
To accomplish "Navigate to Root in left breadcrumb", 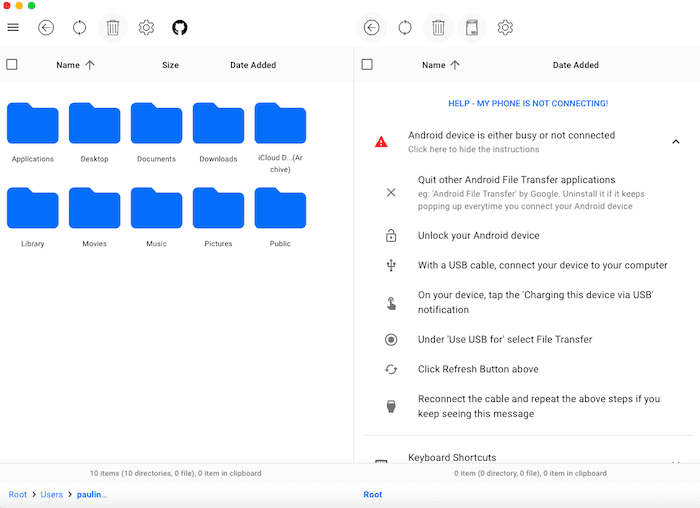I will tap(18, 495).
